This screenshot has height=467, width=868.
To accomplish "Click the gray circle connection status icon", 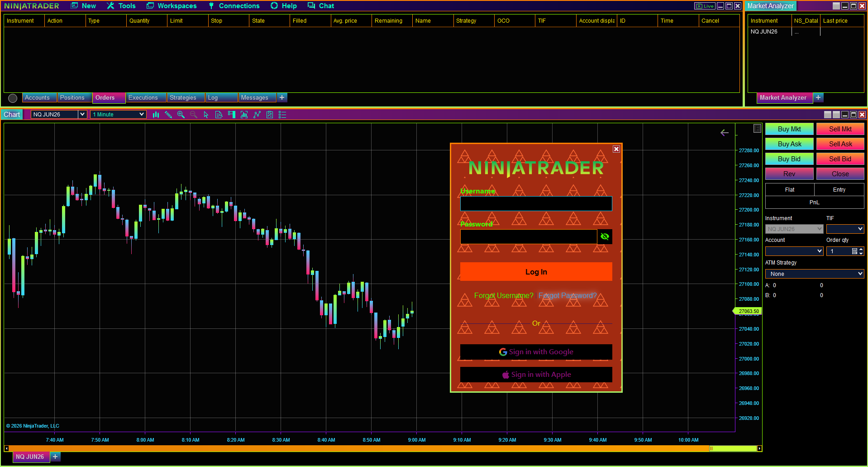I will [13, 98].
